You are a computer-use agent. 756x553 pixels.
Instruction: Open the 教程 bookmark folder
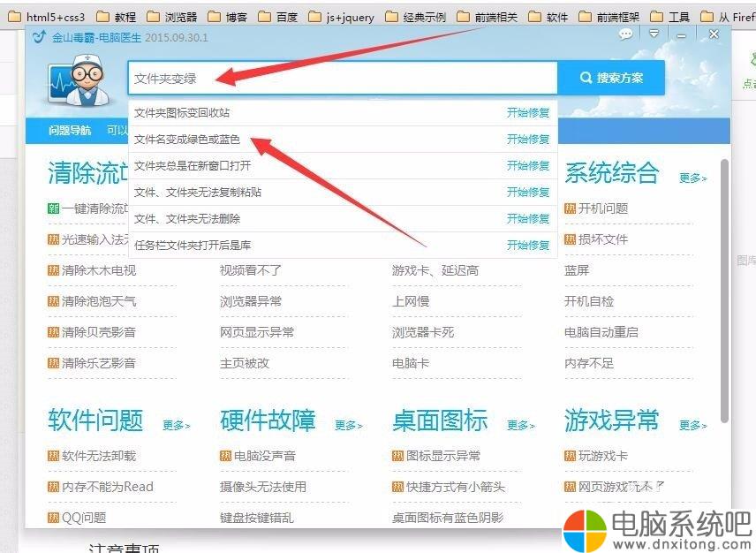[117, 18]
